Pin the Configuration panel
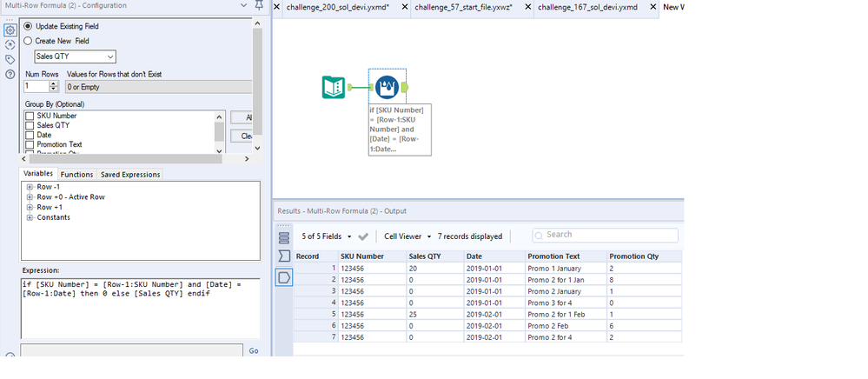This screenshot has width=868, height=379. pos(259,5)
